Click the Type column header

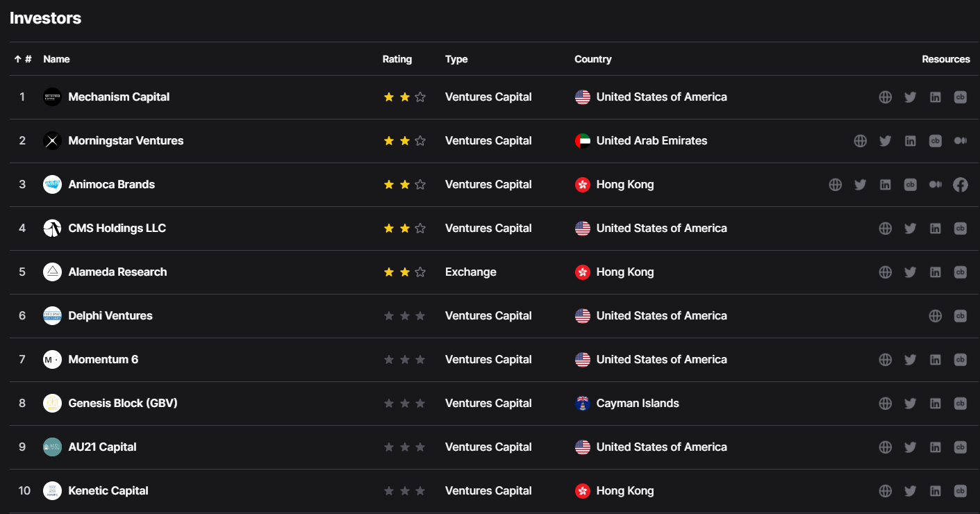[x=456, y=59]
